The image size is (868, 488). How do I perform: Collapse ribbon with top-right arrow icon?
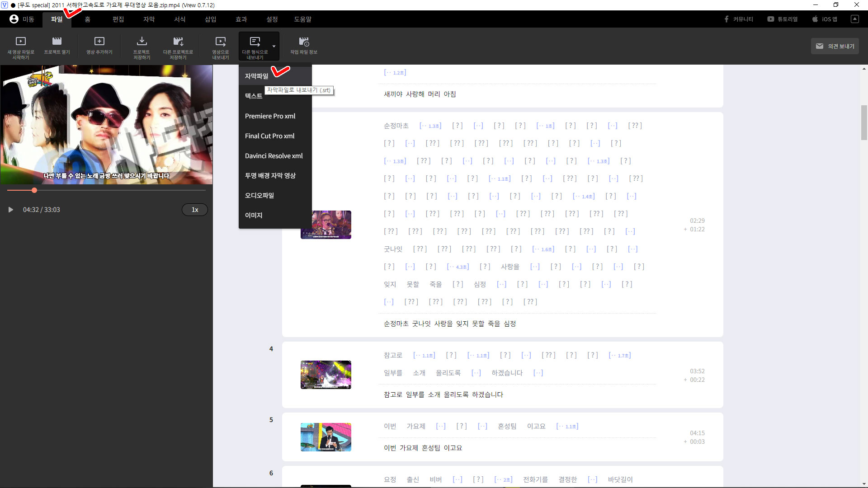tap(854, 19)
